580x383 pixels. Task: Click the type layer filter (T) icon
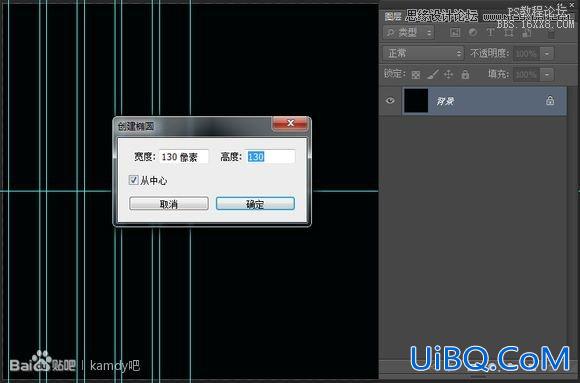pos(490,33)
